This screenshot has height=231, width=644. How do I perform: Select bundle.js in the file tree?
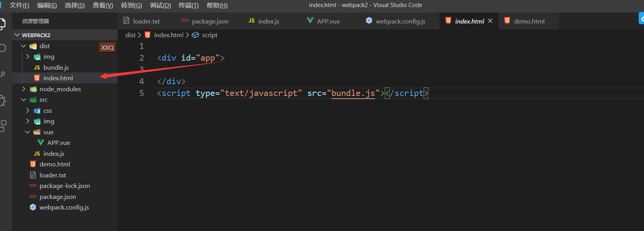56,67
